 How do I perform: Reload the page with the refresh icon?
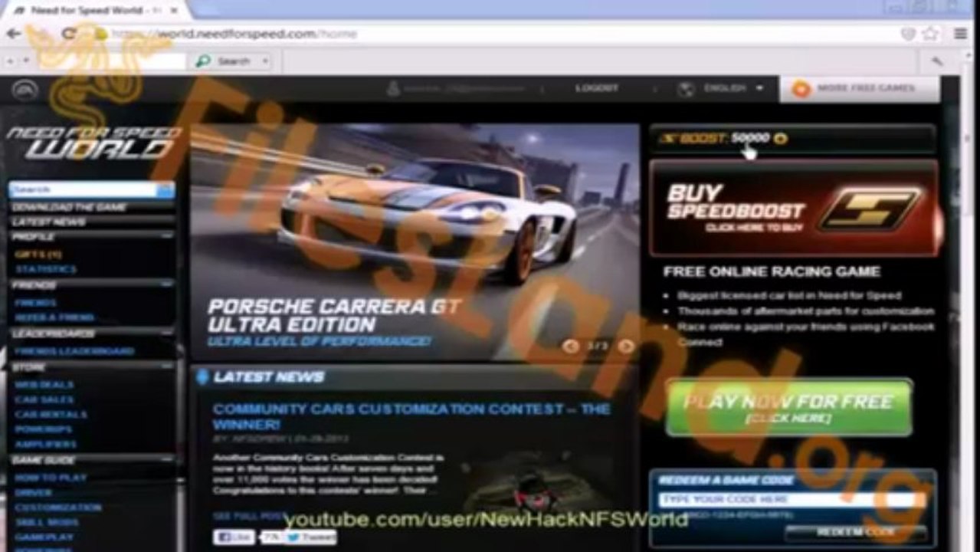point(69,34)
